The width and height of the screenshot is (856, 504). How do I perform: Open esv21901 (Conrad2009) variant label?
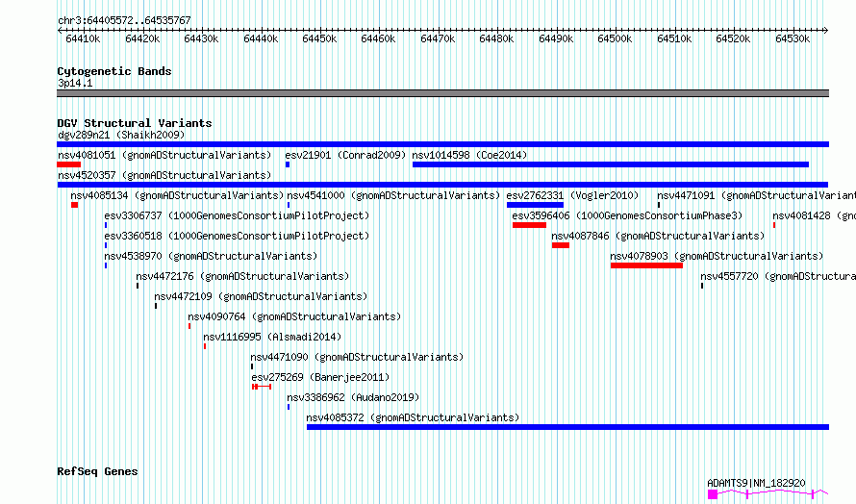(345, 155)
